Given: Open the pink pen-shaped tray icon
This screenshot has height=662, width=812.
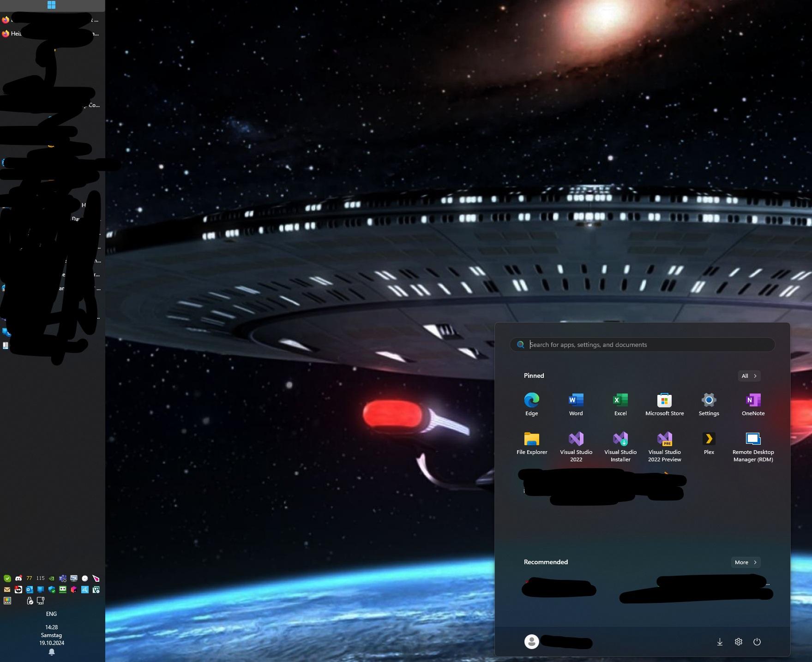Looking at the screenshot, I should click(96, 579).
